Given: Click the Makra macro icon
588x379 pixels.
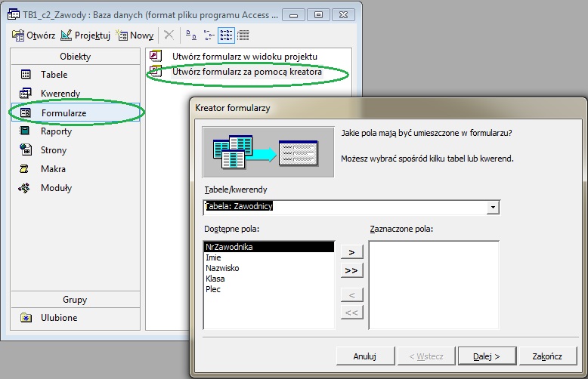Looking at the screenshot, I should 24,169.
